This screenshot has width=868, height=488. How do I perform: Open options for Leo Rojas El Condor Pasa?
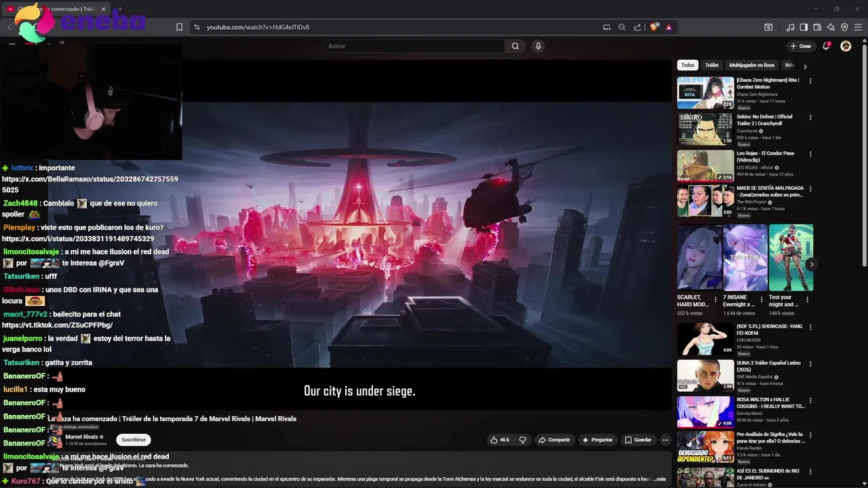click(x=810, y=154)
